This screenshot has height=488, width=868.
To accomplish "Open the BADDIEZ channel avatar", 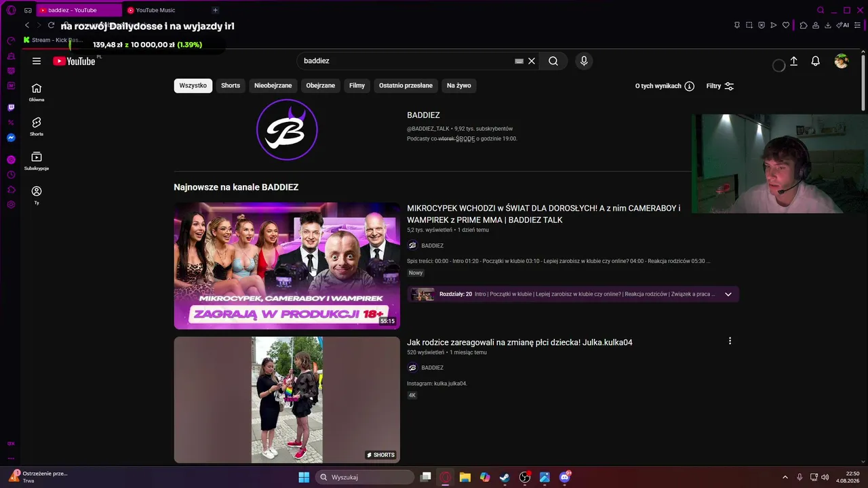I will [x=287, y=129].
